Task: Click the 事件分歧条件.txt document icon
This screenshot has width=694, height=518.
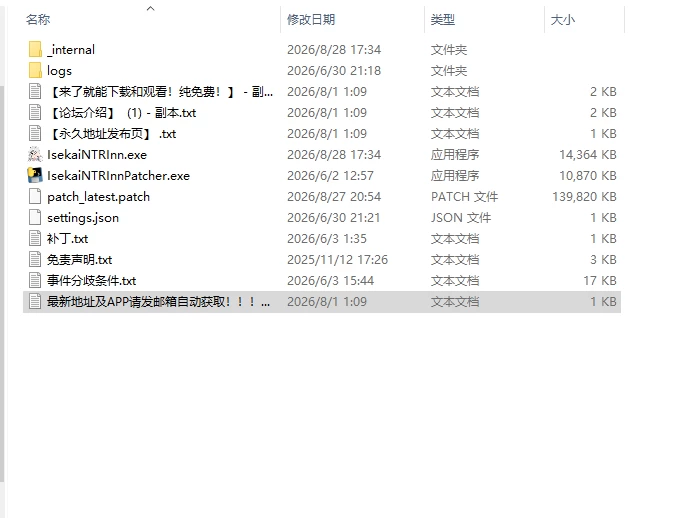Action: pos(35,281)
